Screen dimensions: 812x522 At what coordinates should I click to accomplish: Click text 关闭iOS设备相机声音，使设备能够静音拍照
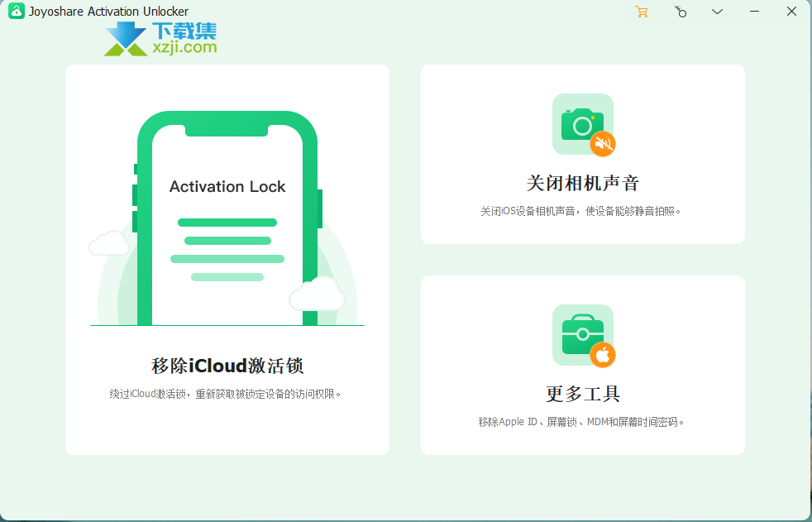click(x=580, y=211)
